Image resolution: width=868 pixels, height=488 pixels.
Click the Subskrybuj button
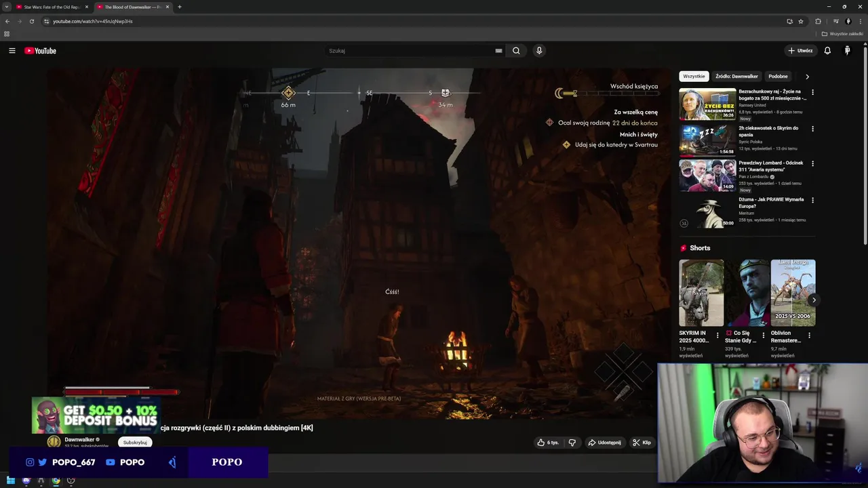135,443
